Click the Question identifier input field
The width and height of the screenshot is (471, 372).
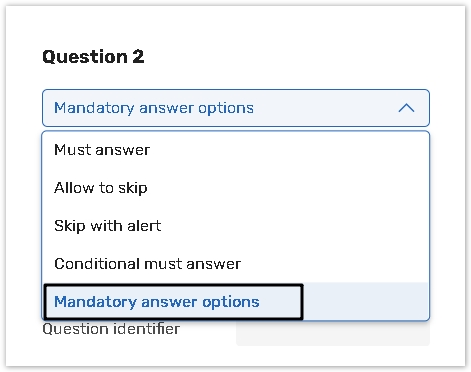click(x=333, y=334)
